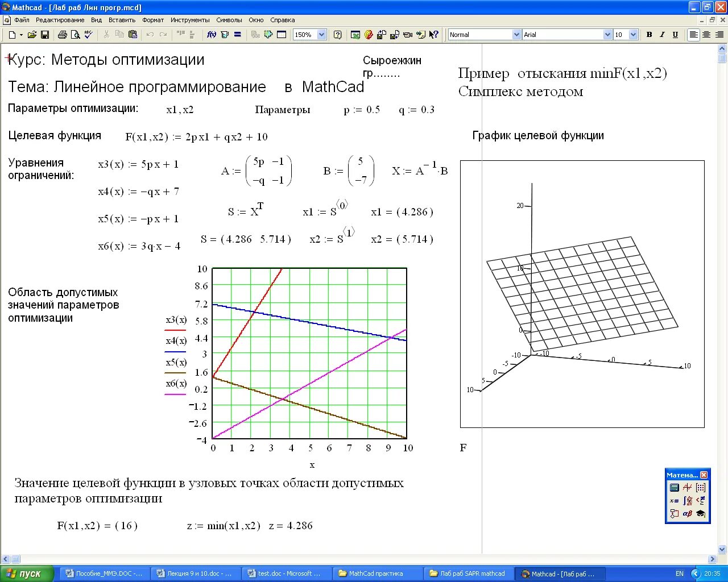Open the font size 10 dropdown

pyautogui.click(x=633, y=35)
